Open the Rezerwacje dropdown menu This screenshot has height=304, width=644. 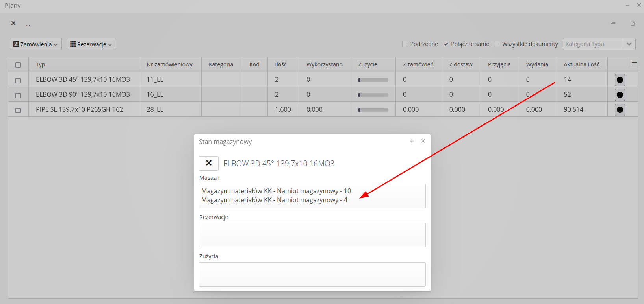[x=91, y=44]
